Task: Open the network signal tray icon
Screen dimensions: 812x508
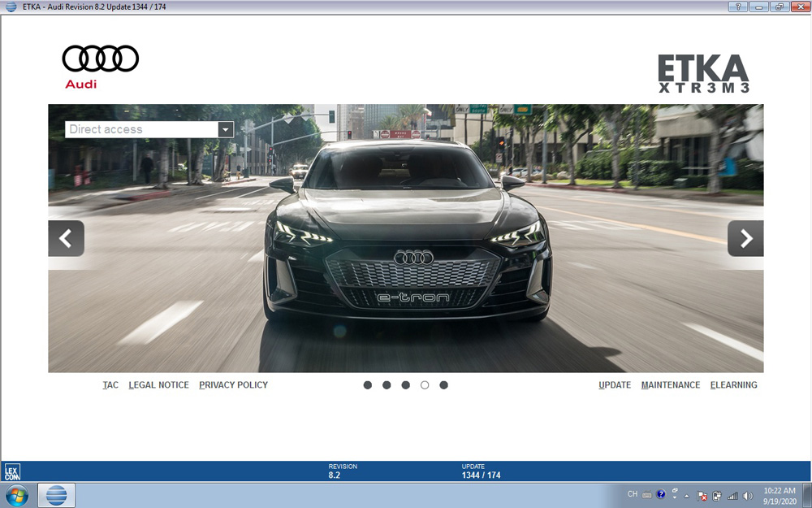Action: pos(732,496)
